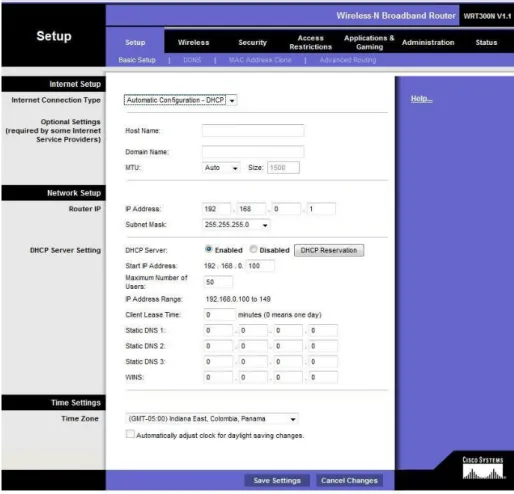Image resolution: width=514 pixels, height=494 pixels.
Task: Click Save Settings button
Action: (277, 480)
